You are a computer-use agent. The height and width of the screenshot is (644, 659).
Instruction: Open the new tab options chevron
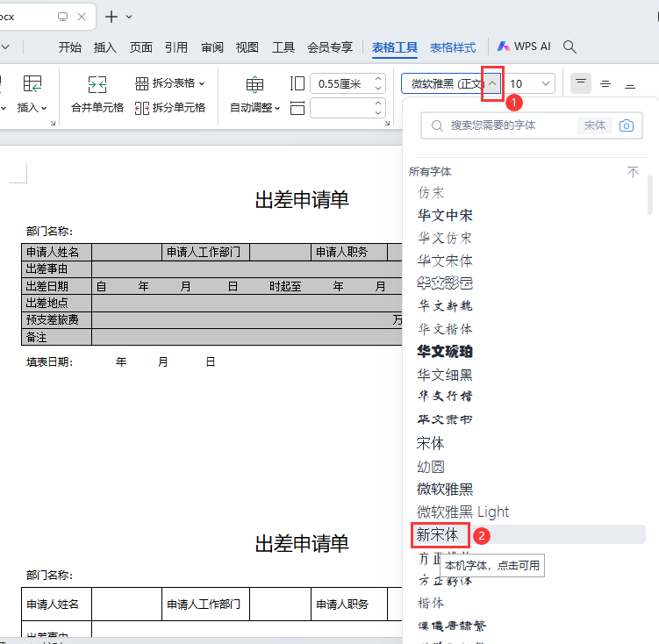point(129,17)
